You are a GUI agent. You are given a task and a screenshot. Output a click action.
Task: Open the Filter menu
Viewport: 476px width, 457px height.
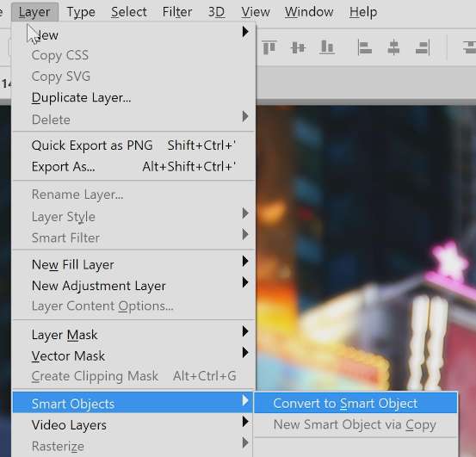coord(177,12)
